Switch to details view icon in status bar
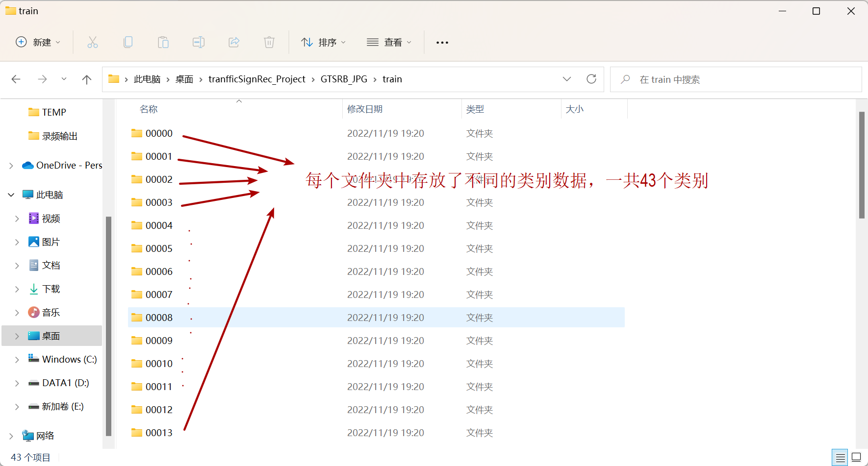 click(x=840, y=458)
